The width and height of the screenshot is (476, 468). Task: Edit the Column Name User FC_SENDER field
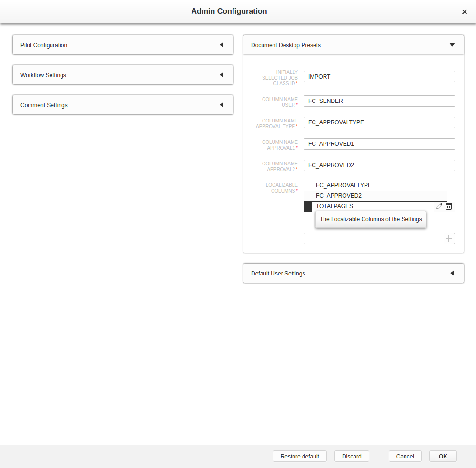point(379,101)
